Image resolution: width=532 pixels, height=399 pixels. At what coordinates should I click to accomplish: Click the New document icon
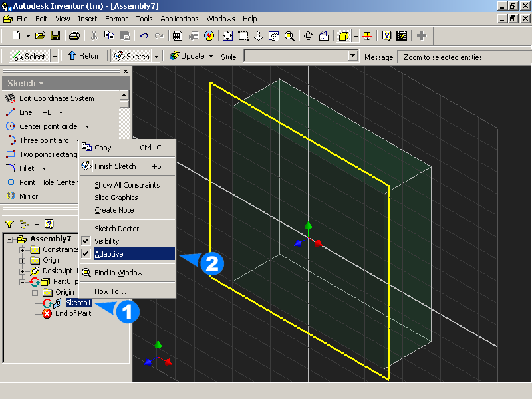coord(16,35)
